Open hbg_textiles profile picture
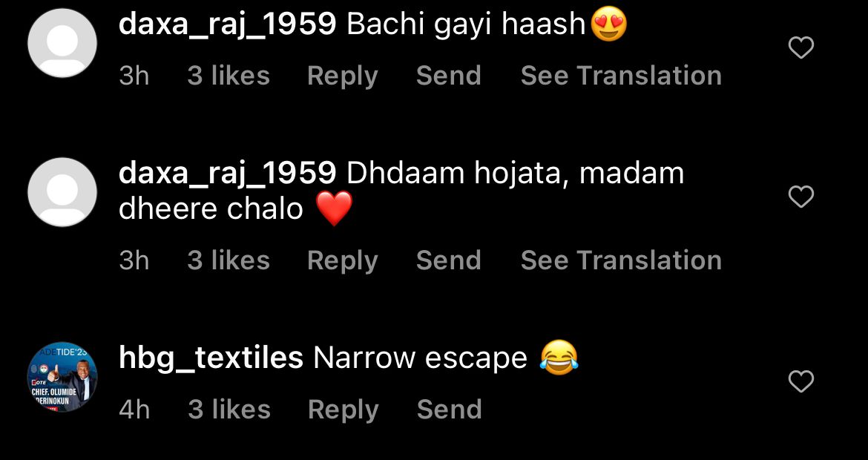868x460 pixels. point(62,377)
